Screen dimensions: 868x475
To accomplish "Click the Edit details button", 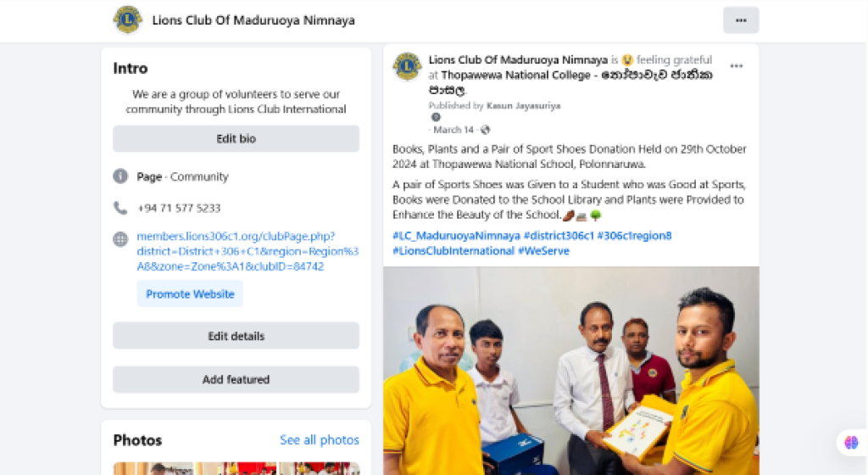I will point(236,336).
